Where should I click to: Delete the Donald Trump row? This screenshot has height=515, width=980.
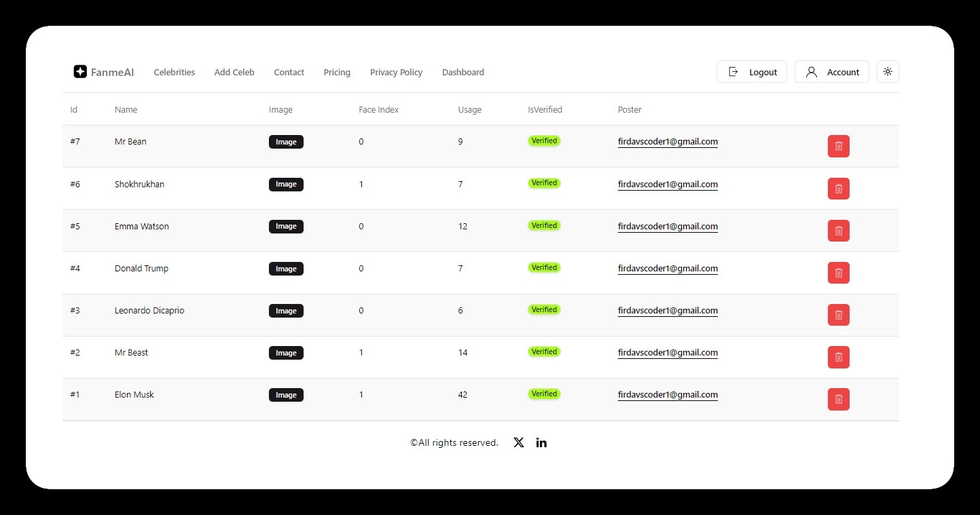click(x=838, y=272)
